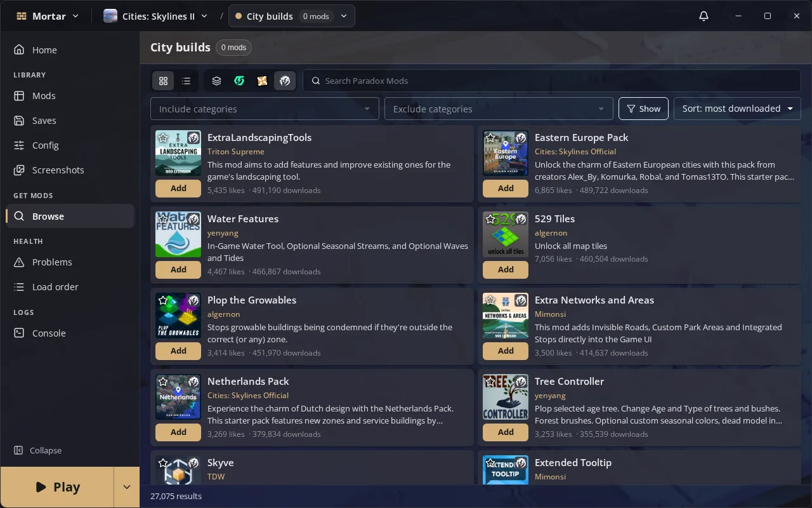
Task: Click the Screenshots sidebar icon
Action: coord(19,170)
